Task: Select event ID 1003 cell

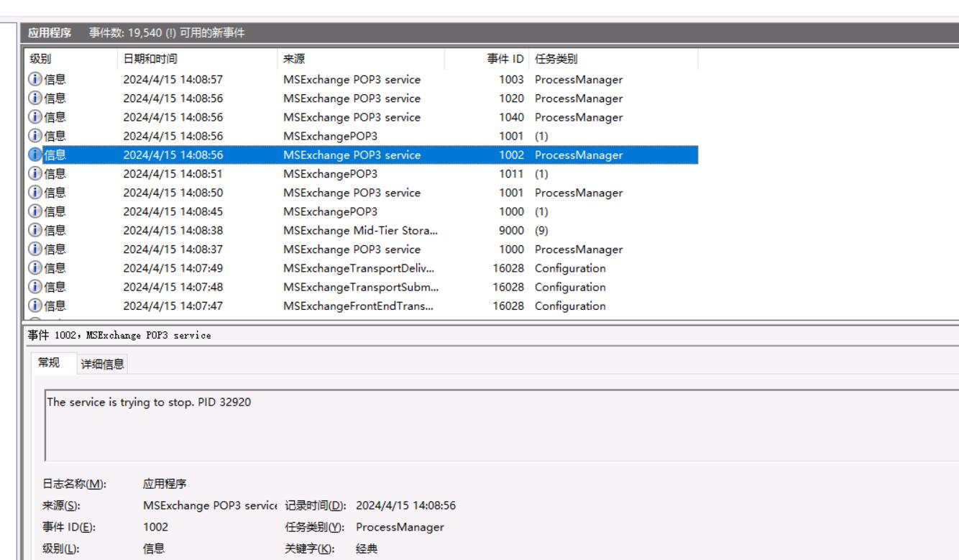Action: [511, 80]
